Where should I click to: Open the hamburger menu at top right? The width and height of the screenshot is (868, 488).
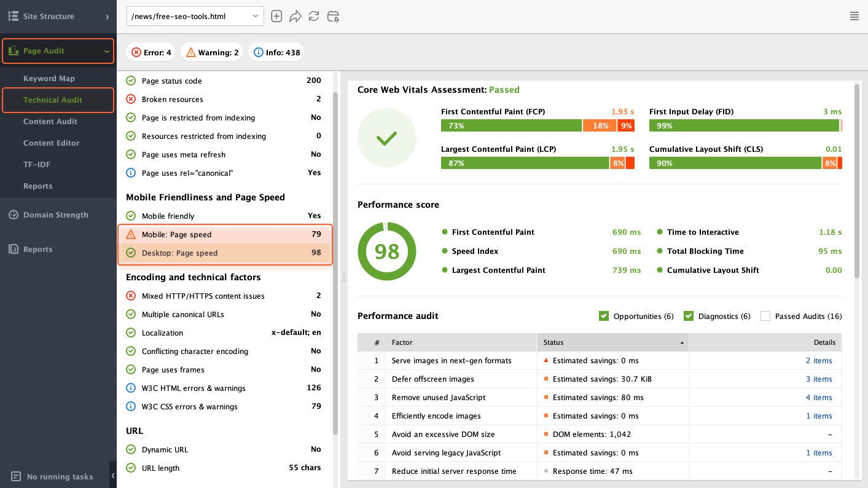[x=854, y=16]
